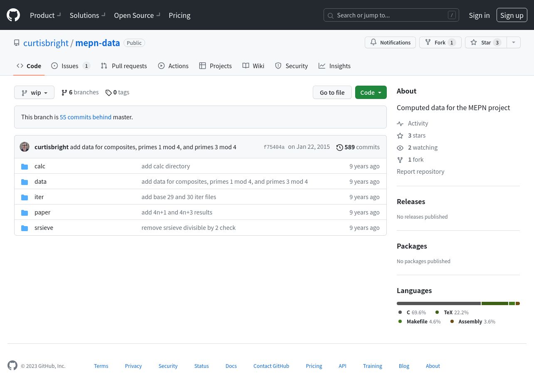Open commit hash f75404a
Image resolution: width=534 pixels, height=392 pixels.
274,147
